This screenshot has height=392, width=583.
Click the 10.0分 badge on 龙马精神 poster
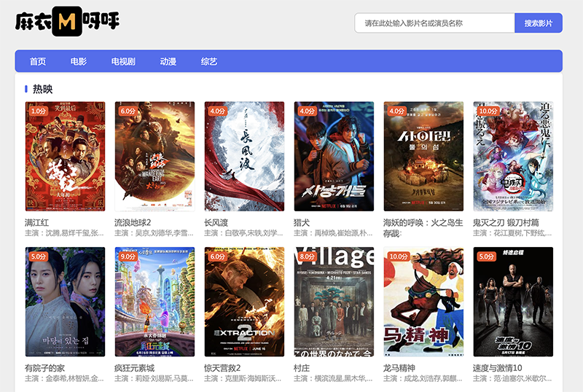pyautogui.click(x=399, y=256)
